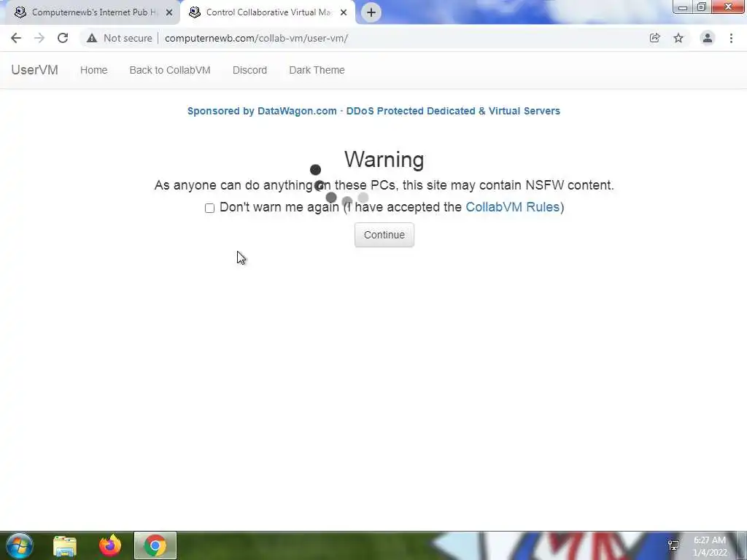Click the network icon in system tray

coord(673,546)
